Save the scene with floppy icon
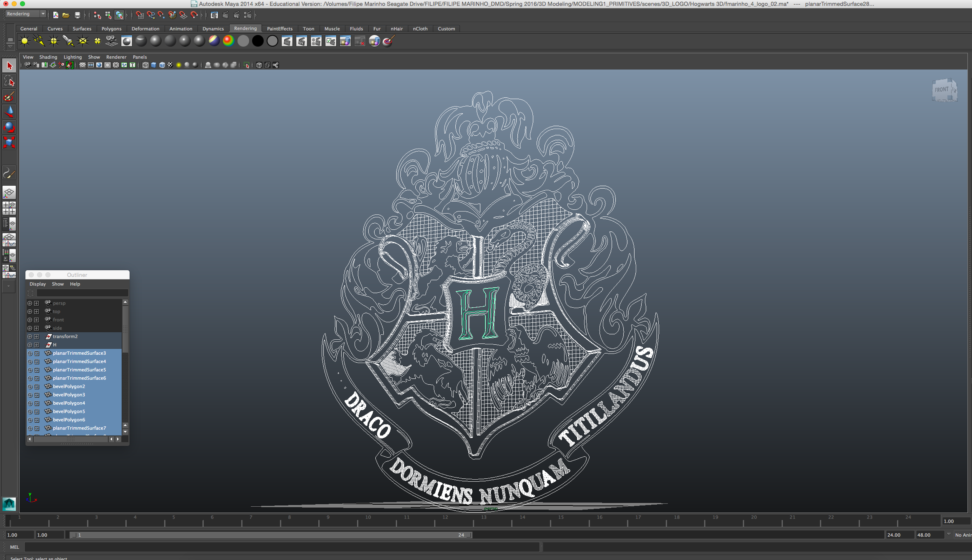This screenshot has width=972, height=560. point(77,15)
